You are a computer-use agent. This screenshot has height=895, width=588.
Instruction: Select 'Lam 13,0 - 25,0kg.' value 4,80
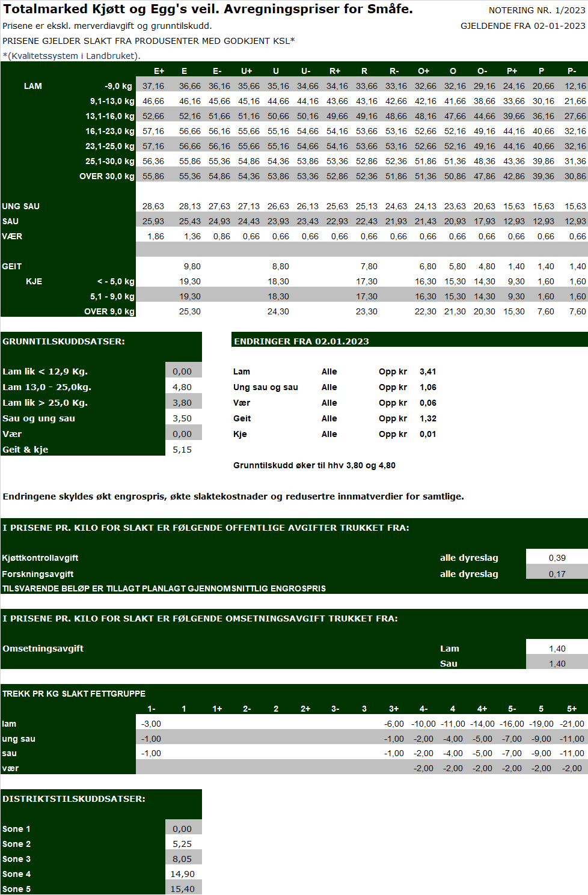coord(182,387)
